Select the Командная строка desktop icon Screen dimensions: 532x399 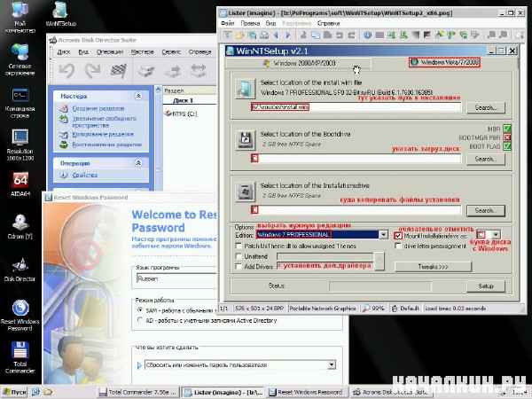pyautogui.click(x=20, y=103)
